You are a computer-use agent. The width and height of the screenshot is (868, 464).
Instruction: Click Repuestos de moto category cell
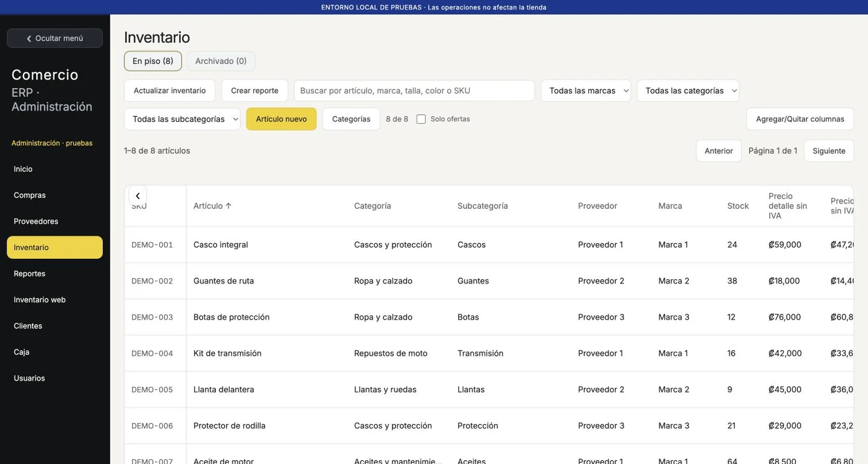(391, 353)
